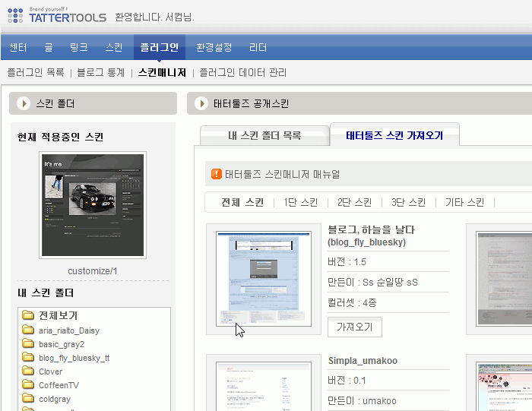Screen dimensions: 532x411
Task: Go to 스킨매니저 submenu
Action: pyautogui.click(x=162, y=72)
